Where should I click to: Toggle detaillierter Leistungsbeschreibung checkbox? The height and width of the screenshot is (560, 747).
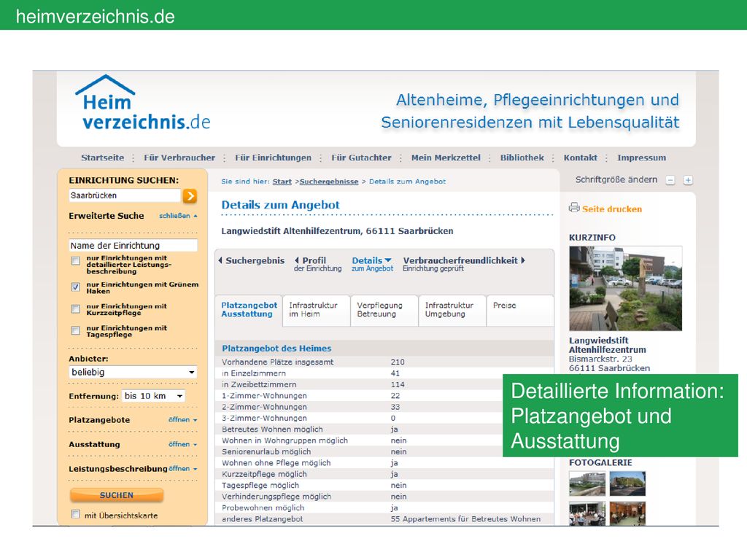tap(75, 260)
